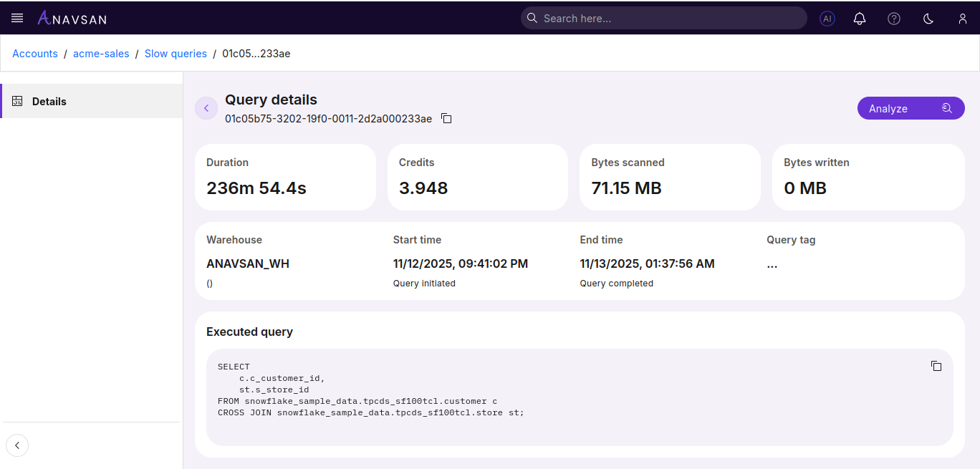Open the hamburger navigation menu
Viewport: 980px width, 469px height.
coord(17,18)
